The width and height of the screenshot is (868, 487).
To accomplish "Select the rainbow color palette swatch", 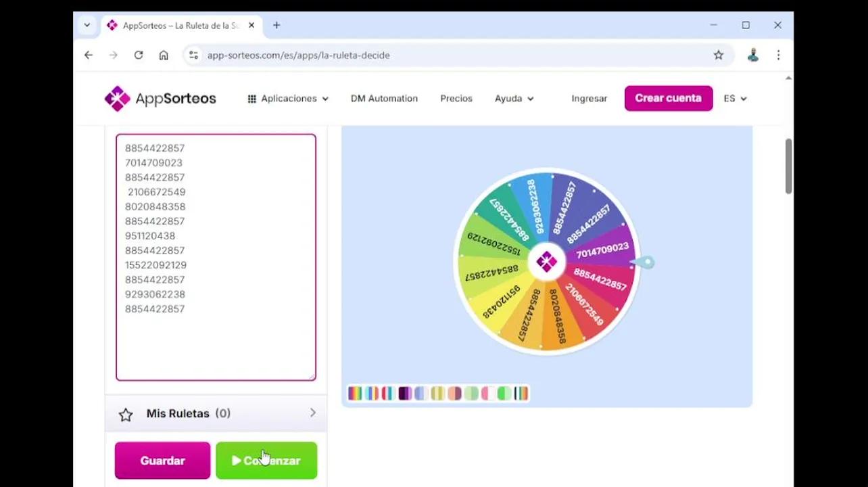I will [x=355, y=393].
